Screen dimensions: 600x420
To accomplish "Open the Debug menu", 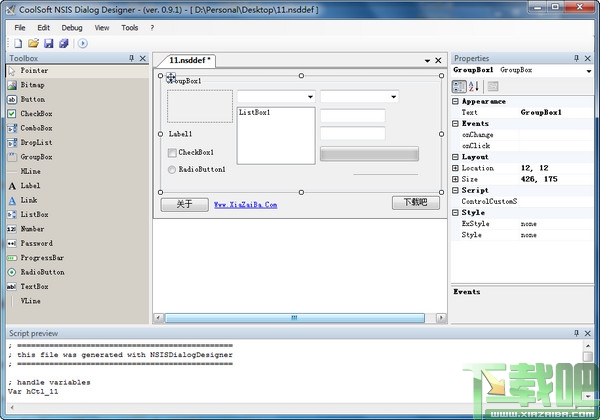I will 72,28.
